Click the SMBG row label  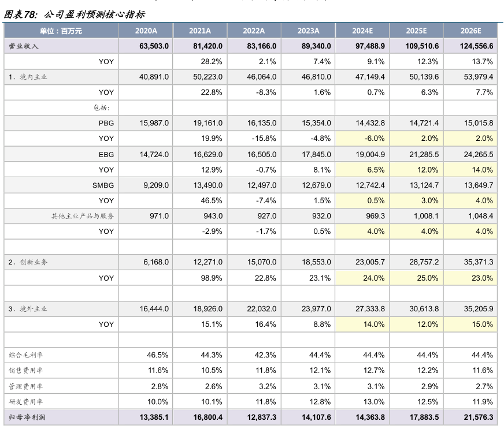coord(103,185)
